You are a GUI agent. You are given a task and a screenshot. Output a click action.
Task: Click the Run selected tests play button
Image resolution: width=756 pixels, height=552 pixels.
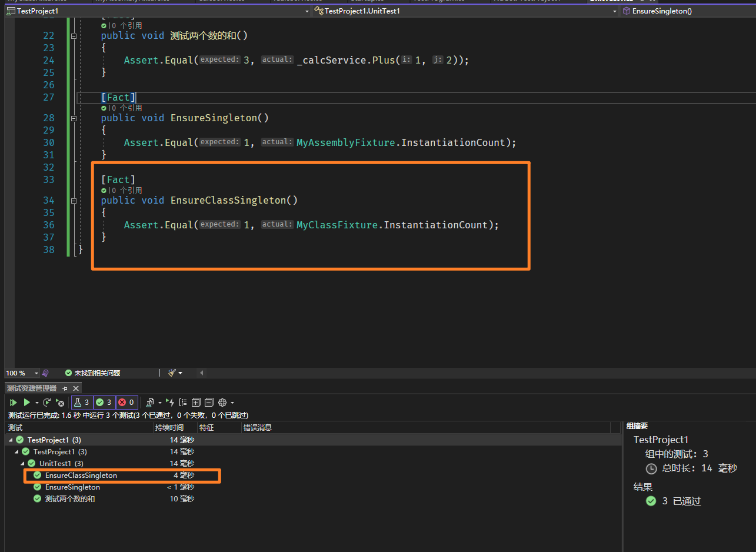(x=26, y=403)
